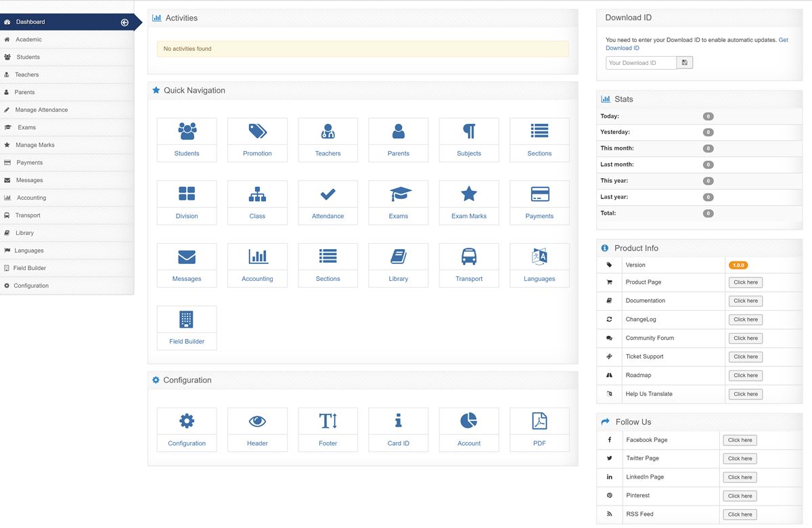This screenshot has width=812, height=528.
Task: Click here button for Roadmap
Action: 746,375
